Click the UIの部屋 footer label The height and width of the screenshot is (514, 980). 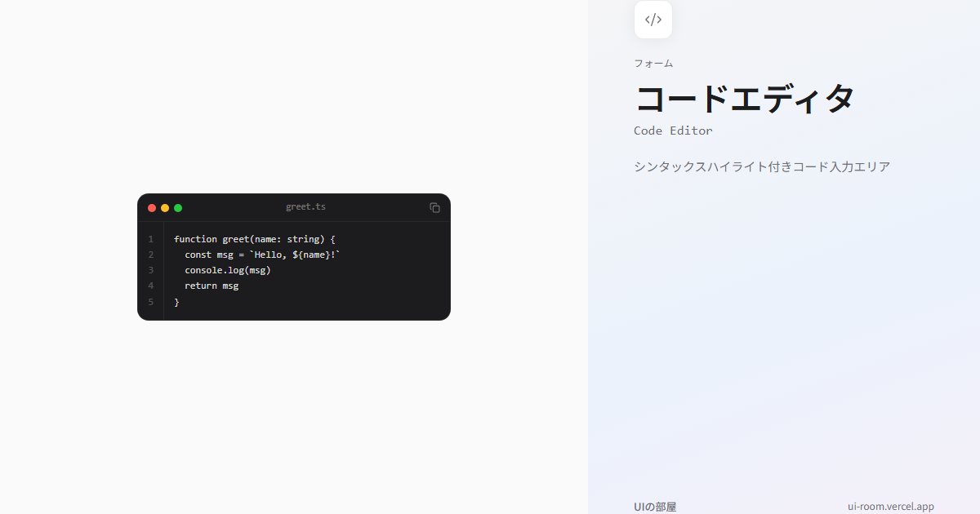(x=655, y=507)
